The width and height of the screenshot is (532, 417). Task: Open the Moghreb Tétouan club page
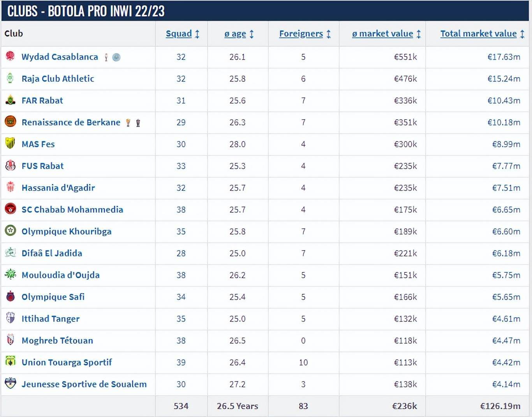(x=57, y=341)
